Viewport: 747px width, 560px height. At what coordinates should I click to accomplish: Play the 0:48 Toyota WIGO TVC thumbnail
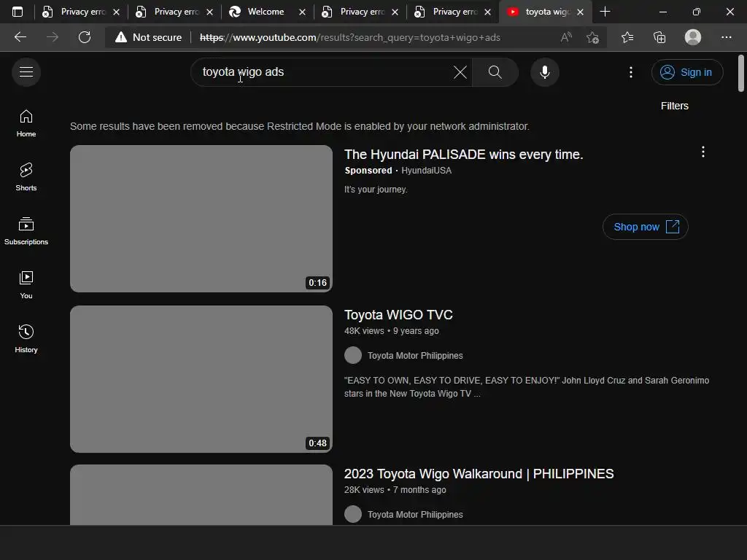point(201,379)
